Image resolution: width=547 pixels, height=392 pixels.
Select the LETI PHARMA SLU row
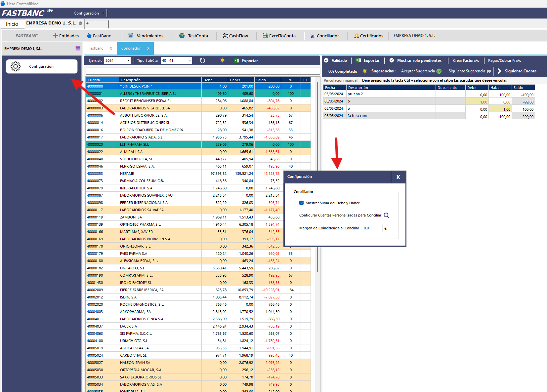[198, 144]
